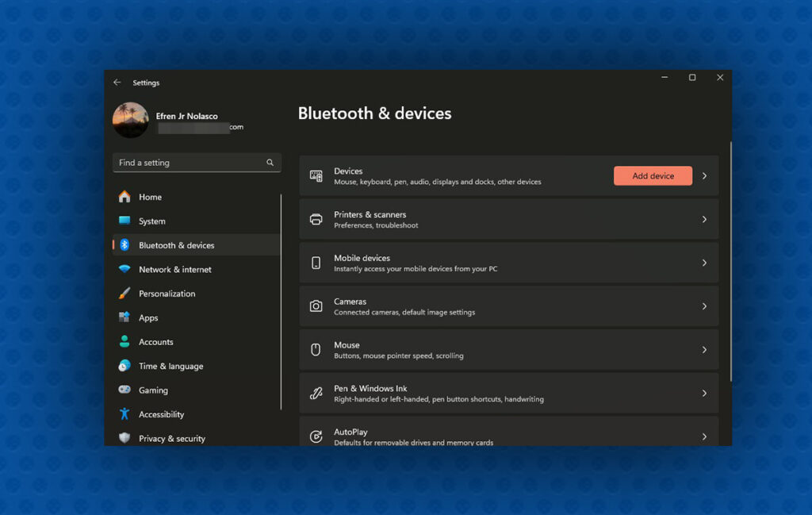This screenshot has width=812, height=515.
Task: Click the game controller icon for Gaming
Action: pos(125,390)
